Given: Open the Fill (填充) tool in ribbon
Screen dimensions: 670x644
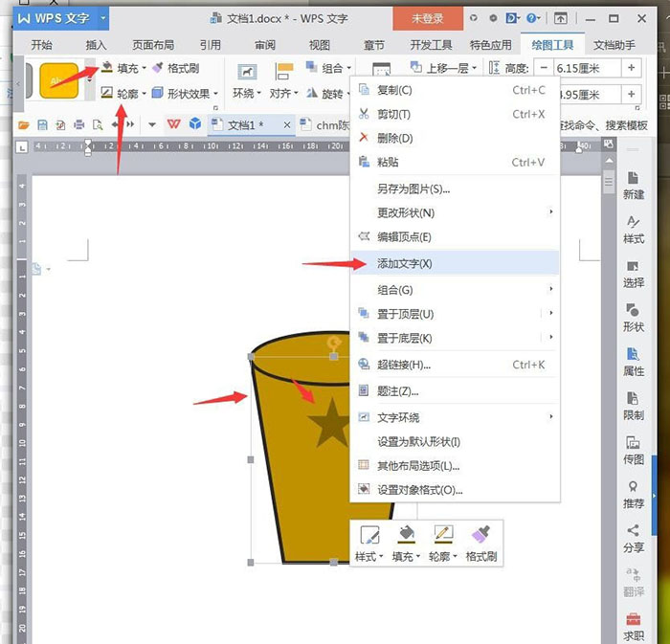Looking at the screenshot, I should (x=123, y=68).
